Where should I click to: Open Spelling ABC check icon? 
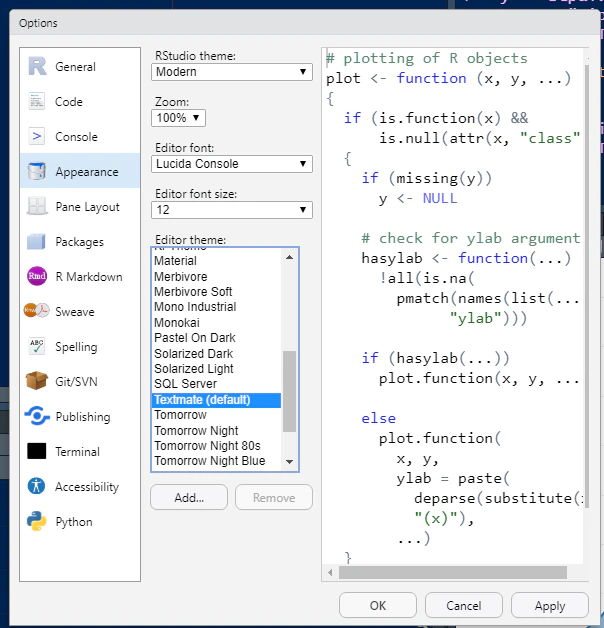click(37, 346)
